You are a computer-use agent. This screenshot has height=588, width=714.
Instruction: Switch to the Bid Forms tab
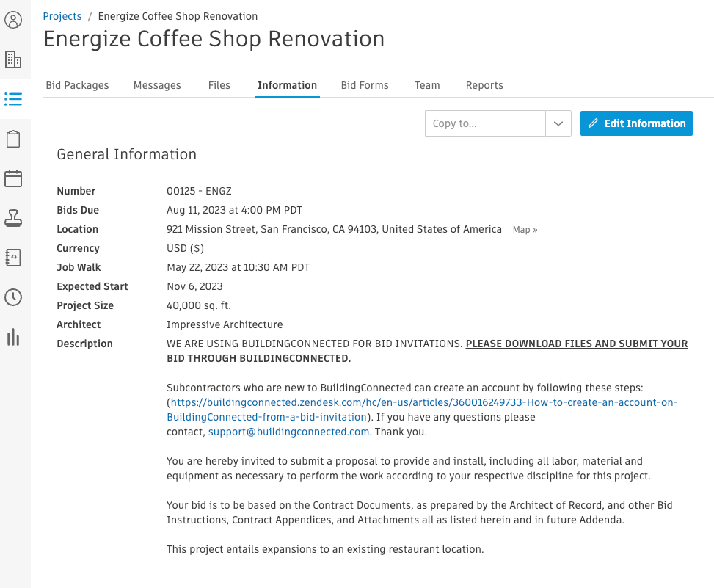click(x=365, y=85)
